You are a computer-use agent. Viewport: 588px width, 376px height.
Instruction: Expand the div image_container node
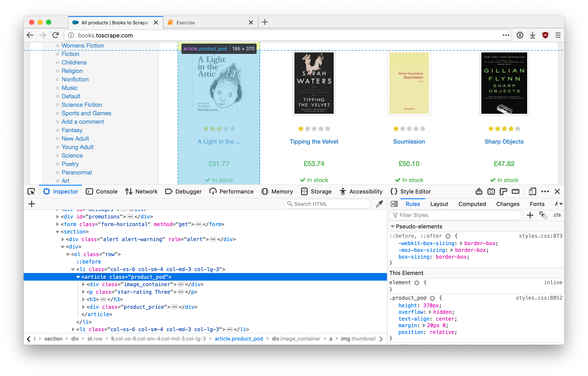coord(83,284)
